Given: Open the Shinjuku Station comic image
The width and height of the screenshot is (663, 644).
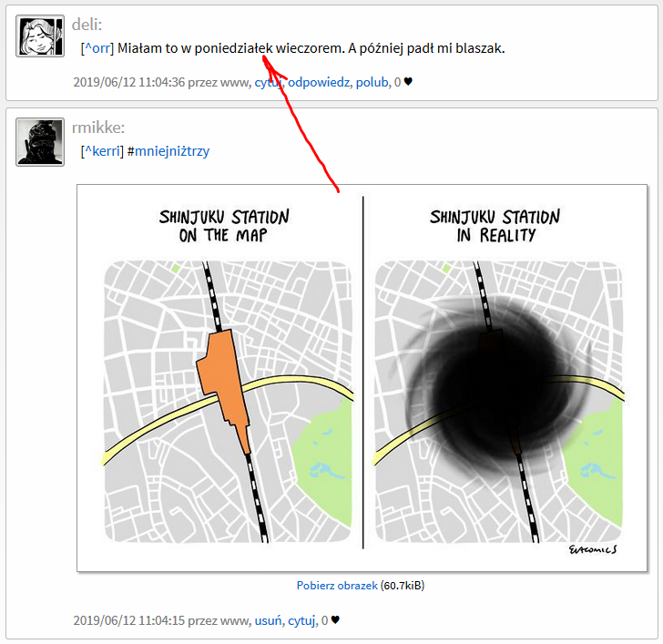Looking at the screenshot, I should click(362, 378).
